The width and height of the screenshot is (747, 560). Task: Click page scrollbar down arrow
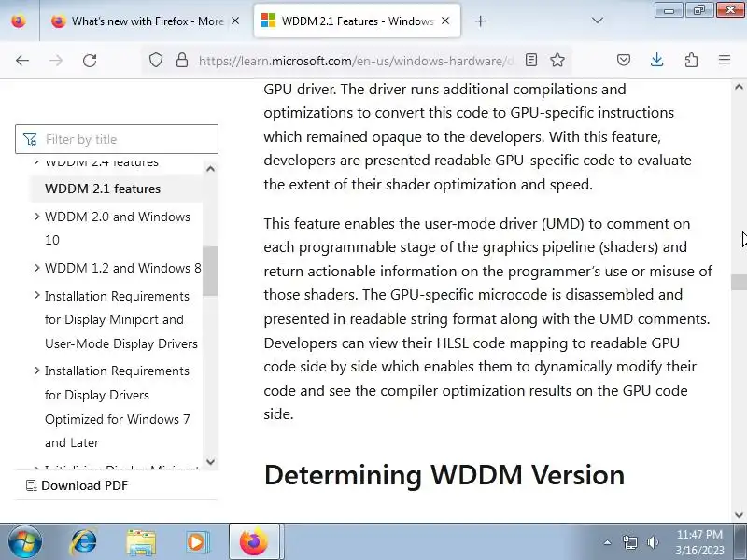point(739,515)
